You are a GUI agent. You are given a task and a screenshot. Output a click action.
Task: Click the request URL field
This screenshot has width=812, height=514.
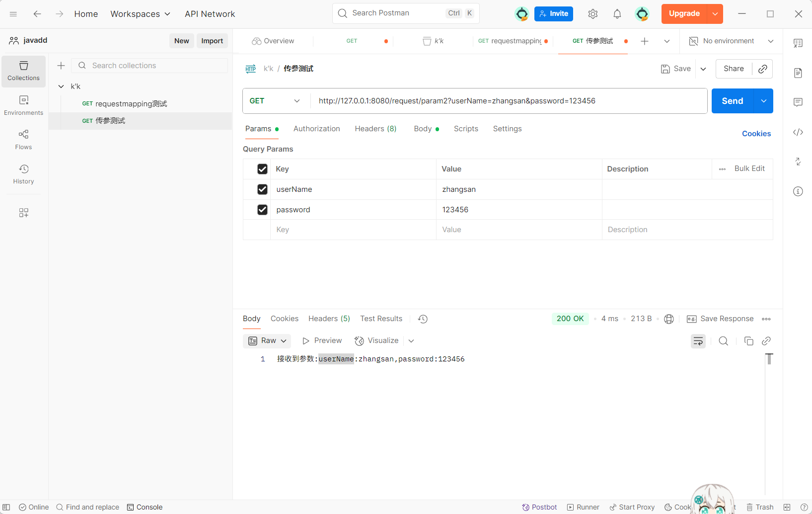509,101
